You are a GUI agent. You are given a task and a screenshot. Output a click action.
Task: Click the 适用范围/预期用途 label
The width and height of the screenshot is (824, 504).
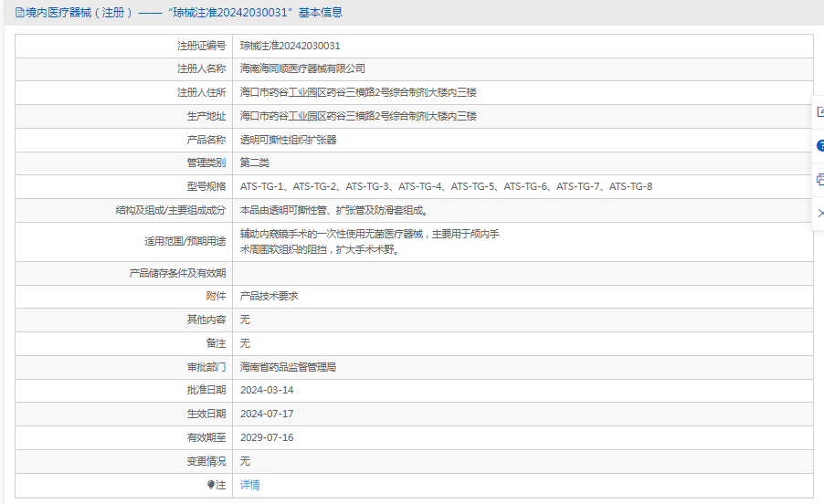[x=185, y=241]
